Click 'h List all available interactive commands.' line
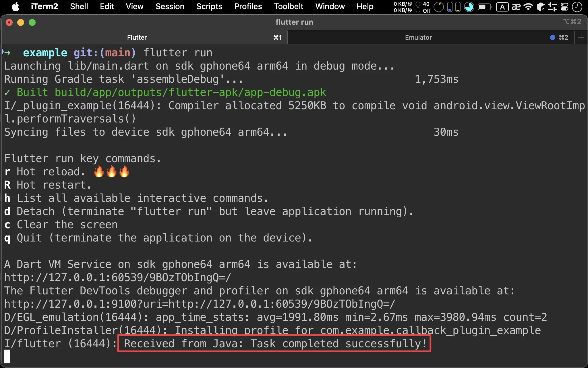Image resolution: width=588 pixels, height=368 pixels. point(136,198)
